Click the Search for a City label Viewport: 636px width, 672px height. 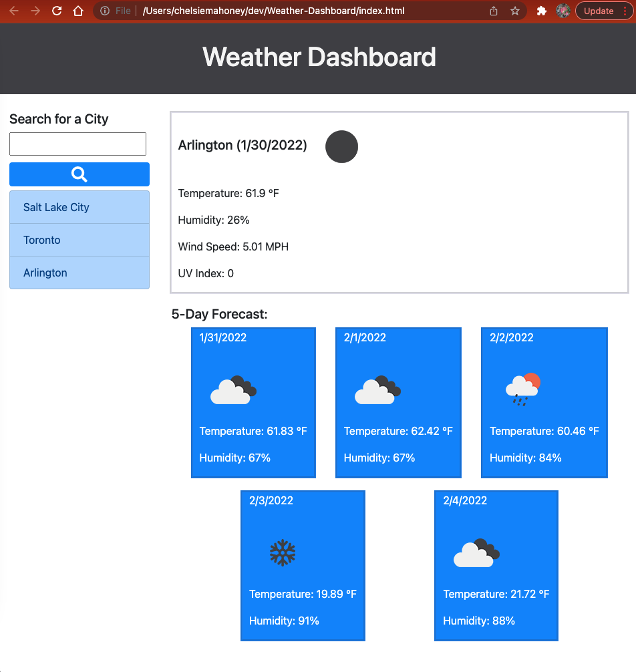coord(59,119)
